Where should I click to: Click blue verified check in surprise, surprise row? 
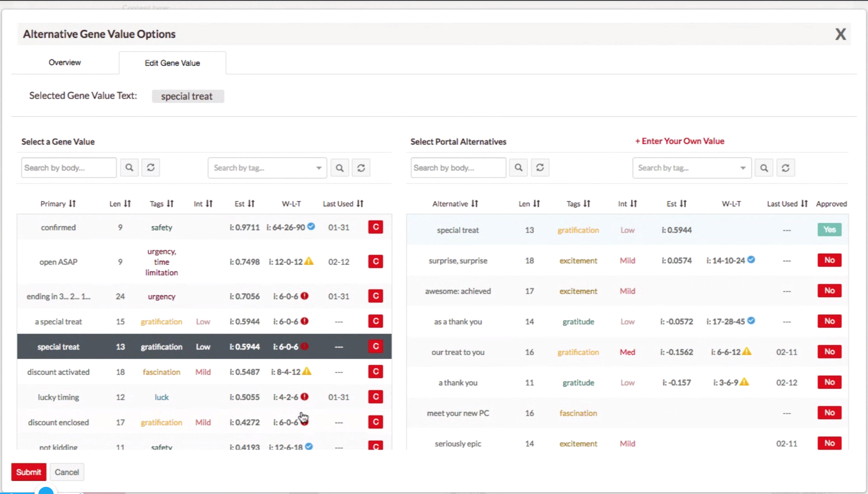point(751,260)
